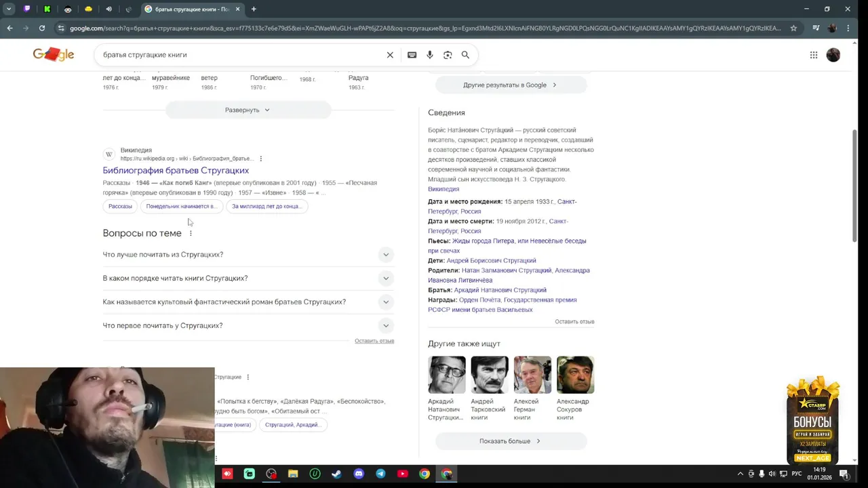This screenshot has height=488, width=868.
Task: Click Оставить отзыв in knowledge panel
Action: [574, 321]
